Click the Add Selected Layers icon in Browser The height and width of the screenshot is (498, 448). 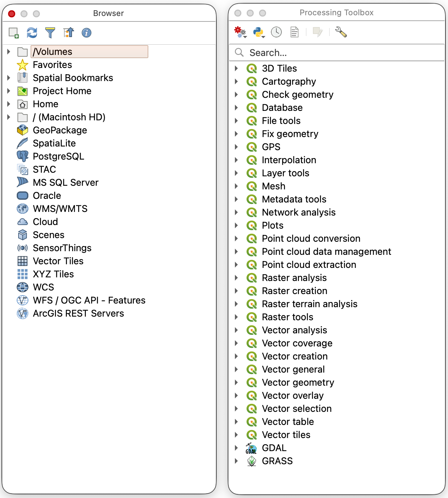pyautogui.click(x=14, y=33)
